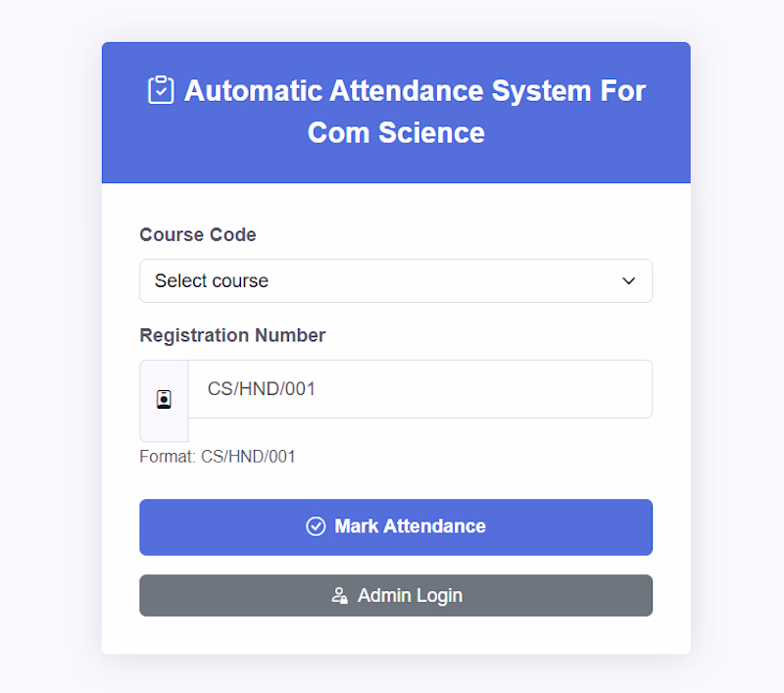
Task: Click the "Automatic Attendance System For" title line
Action: pos(415,90)
